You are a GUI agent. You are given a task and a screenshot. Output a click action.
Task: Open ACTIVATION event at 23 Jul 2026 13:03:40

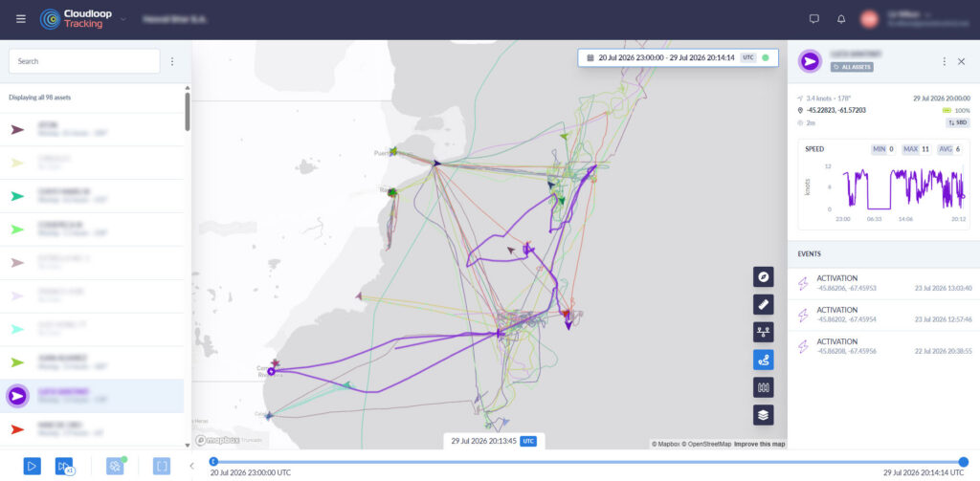883,284
